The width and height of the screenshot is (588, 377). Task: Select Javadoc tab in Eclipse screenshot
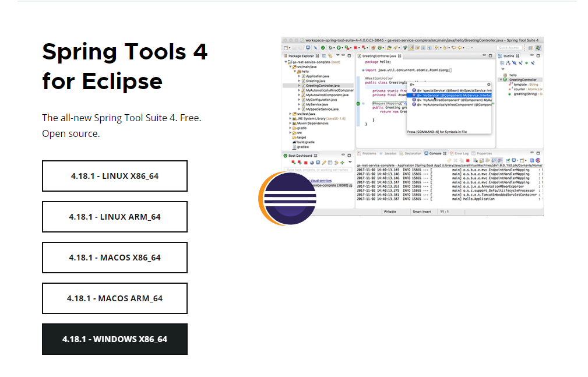point(389,153)
